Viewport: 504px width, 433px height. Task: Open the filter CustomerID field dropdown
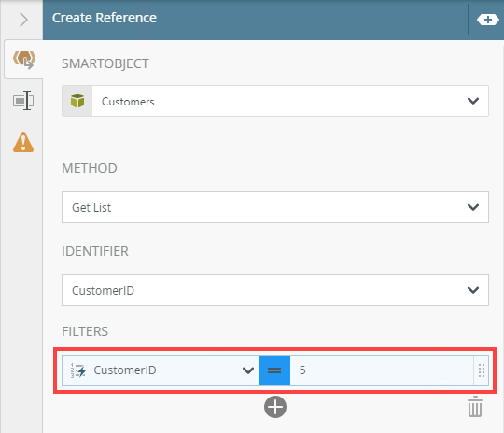248,370
